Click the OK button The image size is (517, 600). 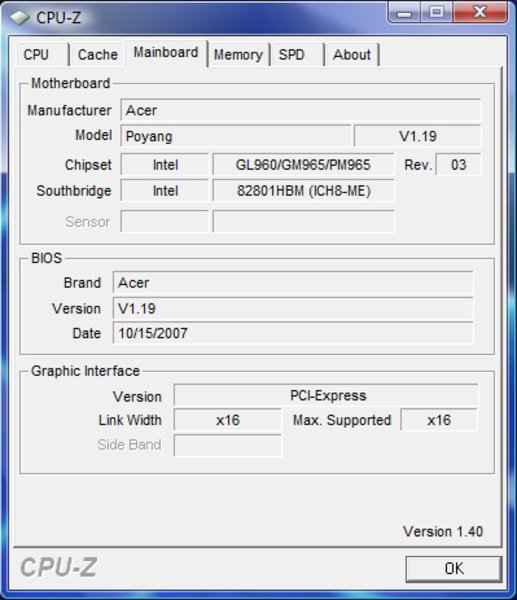[x=454, y=569]
